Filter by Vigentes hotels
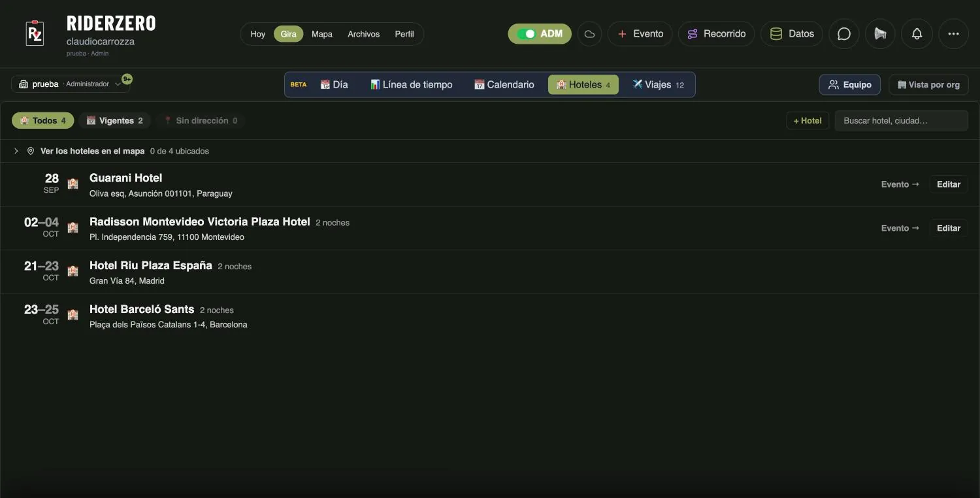This screenshot has height=498, width=980. [x=115, y=120]
